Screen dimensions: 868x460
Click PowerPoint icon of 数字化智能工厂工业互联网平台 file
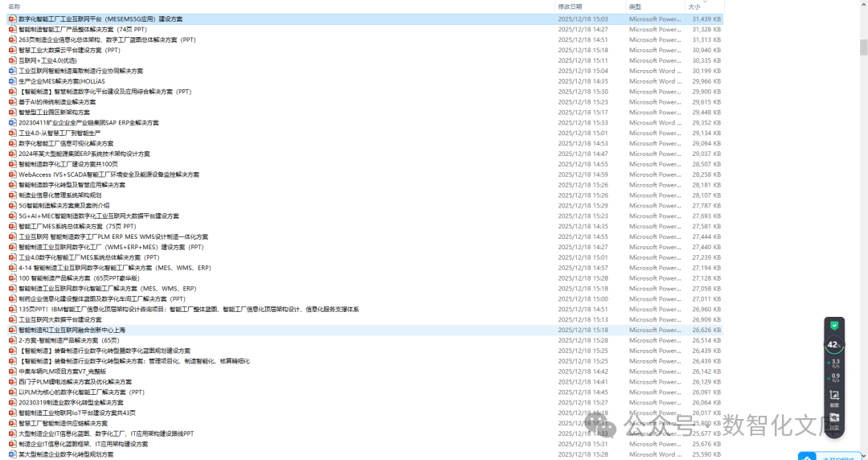(x=13, y=18)
